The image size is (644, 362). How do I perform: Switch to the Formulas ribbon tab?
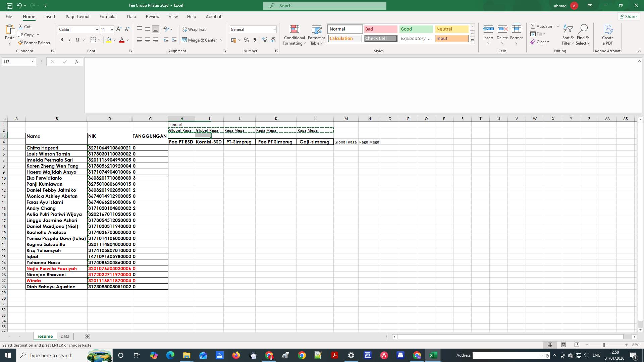(108, 16)
